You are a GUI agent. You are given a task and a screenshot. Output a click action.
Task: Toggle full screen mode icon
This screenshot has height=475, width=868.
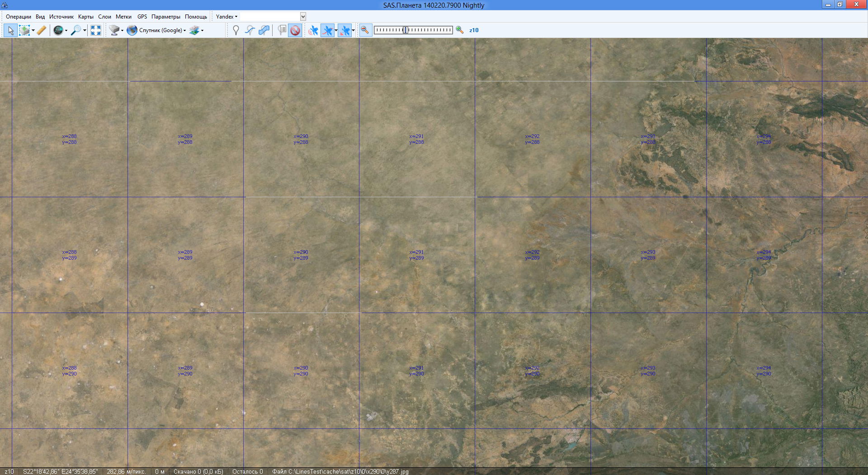click(x=96, y=30)
